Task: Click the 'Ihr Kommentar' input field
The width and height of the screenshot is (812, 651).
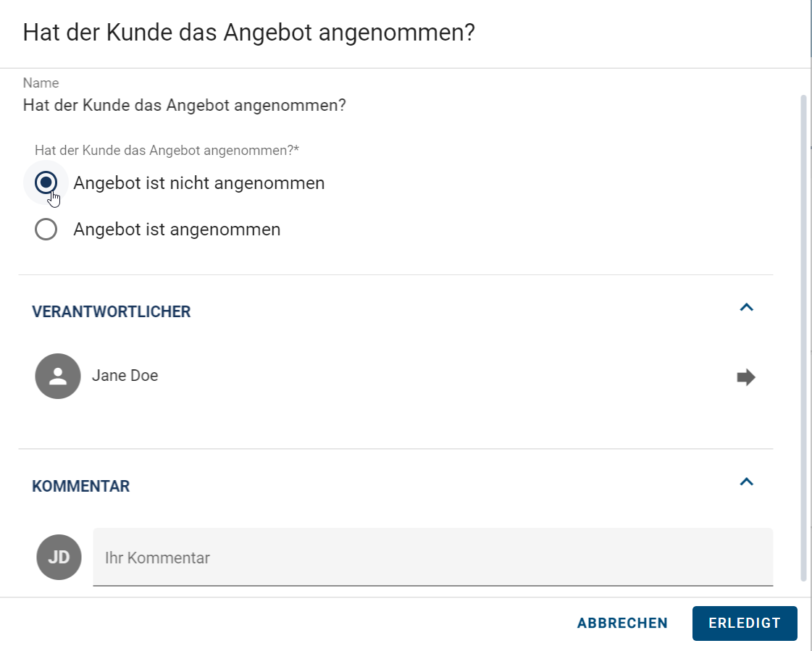Action: coord(432,558)
